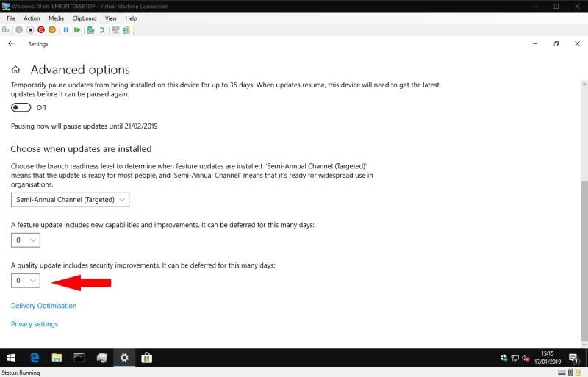Launch Microsoft Edge from taskbar
The height and width of the screenshot is (377, 588).
tap(35, 358)
